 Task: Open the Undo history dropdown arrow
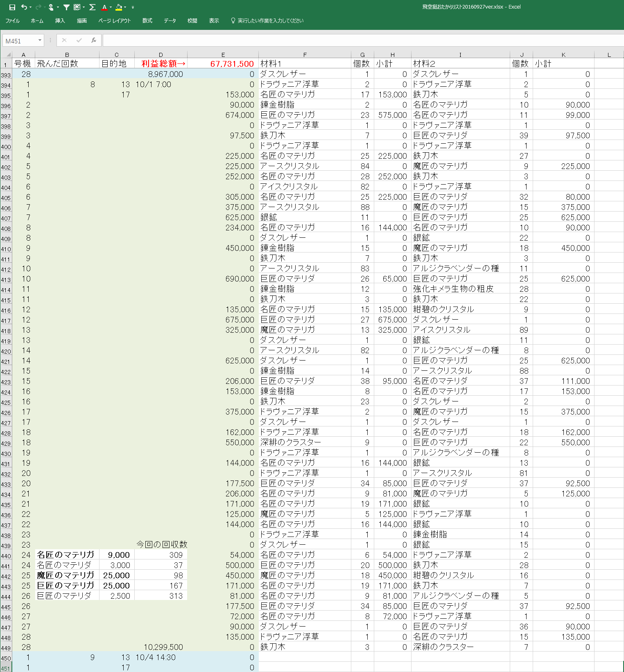point(30,7)
